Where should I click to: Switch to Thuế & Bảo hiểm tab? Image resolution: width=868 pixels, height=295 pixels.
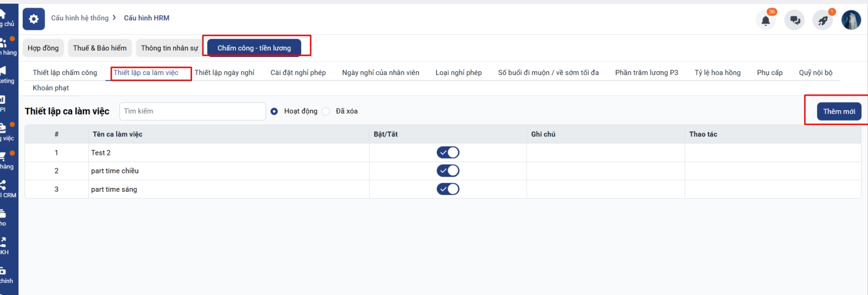click(100, 48)
